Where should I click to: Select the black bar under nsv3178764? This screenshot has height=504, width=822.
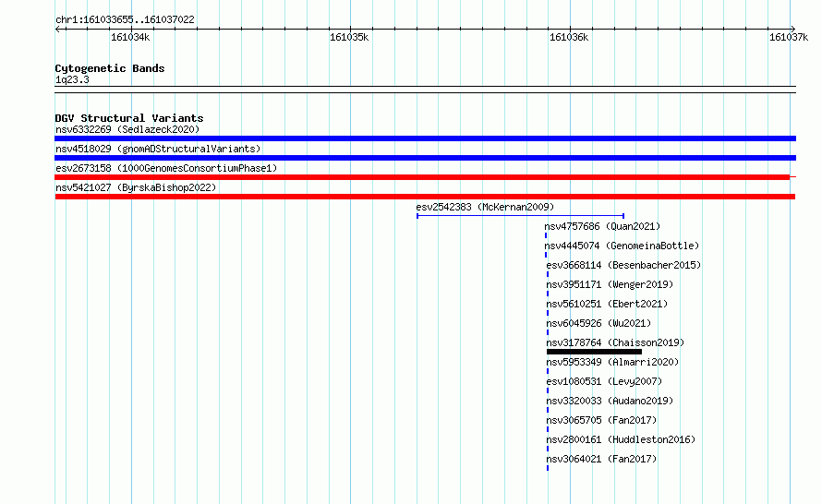click(x=594, y=352)
